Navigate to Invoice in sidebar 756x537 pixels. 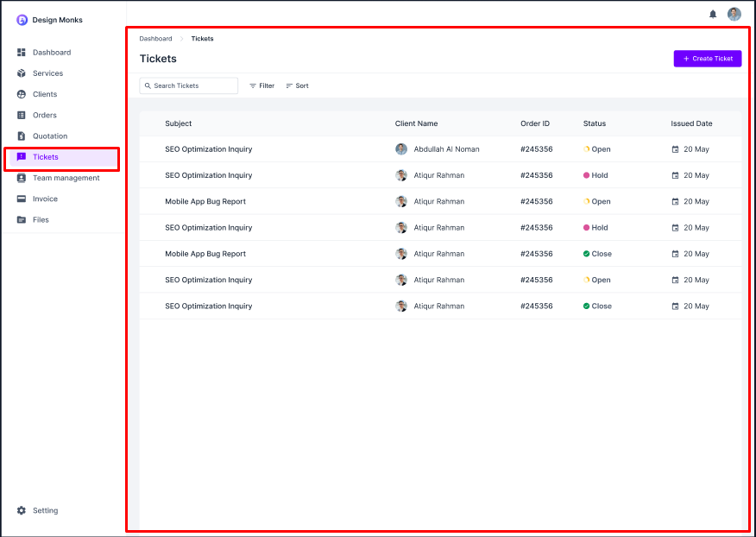pyautogui.click(x=45, y=199)
